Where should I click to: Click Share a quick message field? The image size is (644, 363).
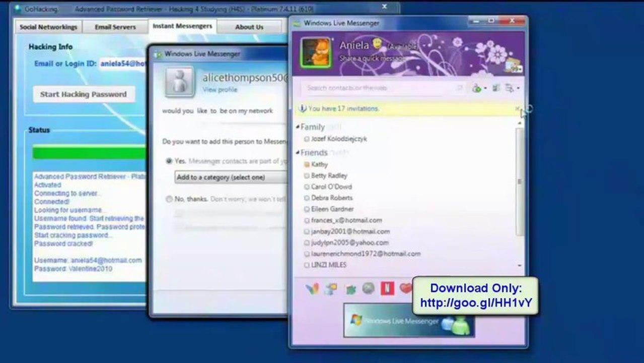click(372, 58)
